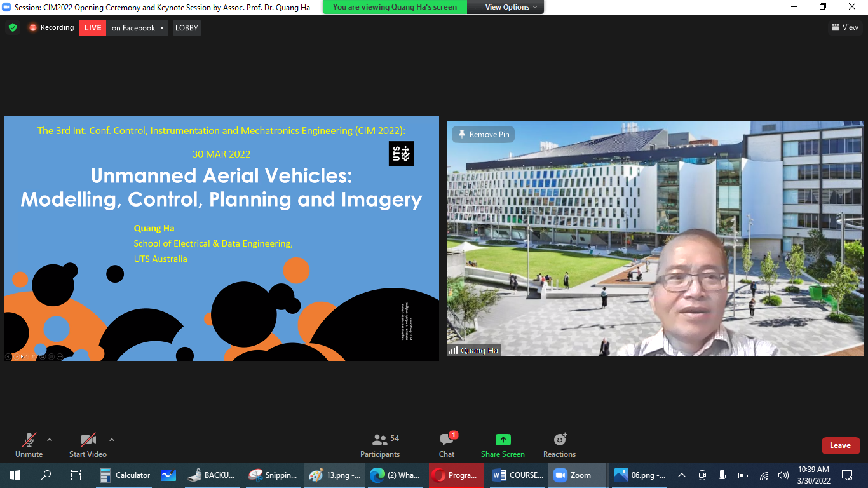Click the Recording indicator
The height and width of the screenshot is (488, 868).
[x=51, y=28]
